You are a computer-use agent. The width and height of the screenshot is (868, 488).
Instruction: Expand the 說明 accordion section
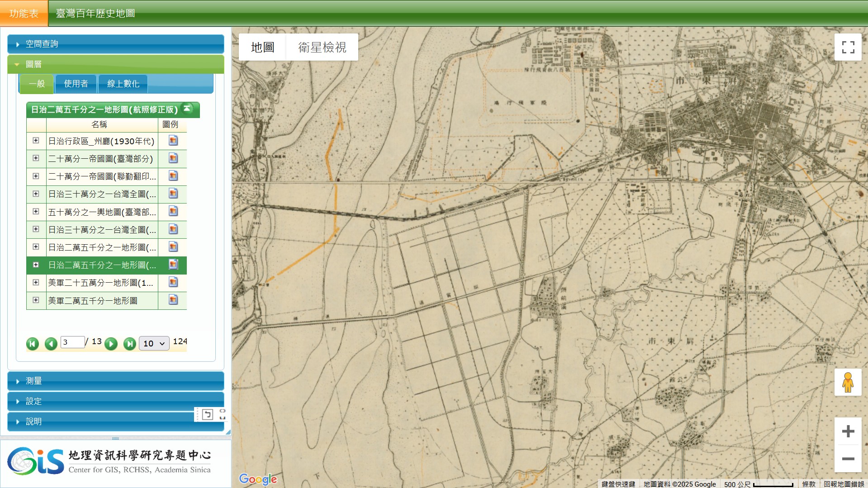pos(116,422)
